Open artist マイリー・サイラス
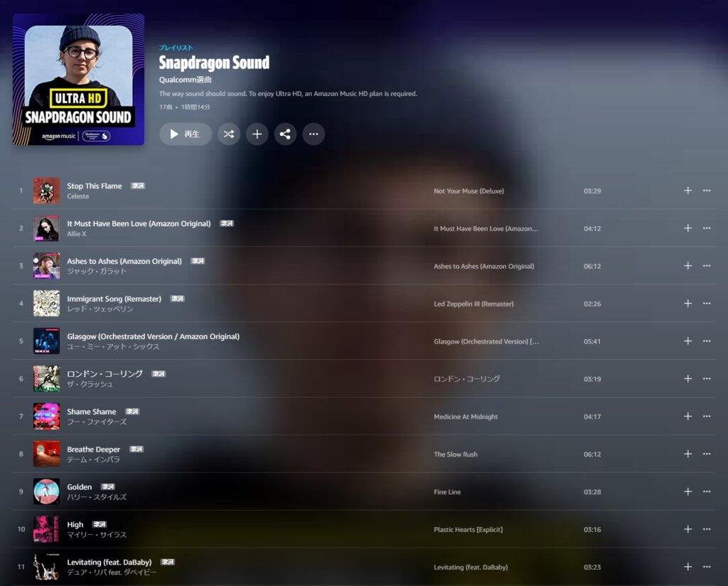The image size is (728, 586). pos(97,535)
